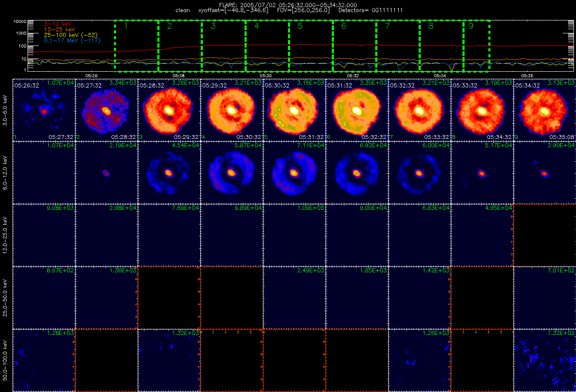The height and width of the screenshot is (392, 576).
Task: Click the 9.00E+04 peak value
Action: pos(374,208)
